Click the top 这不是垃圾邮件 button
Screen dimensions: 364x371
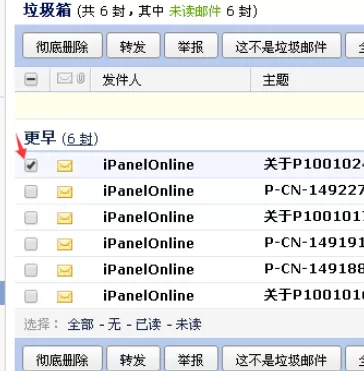[x=282, y=45]
